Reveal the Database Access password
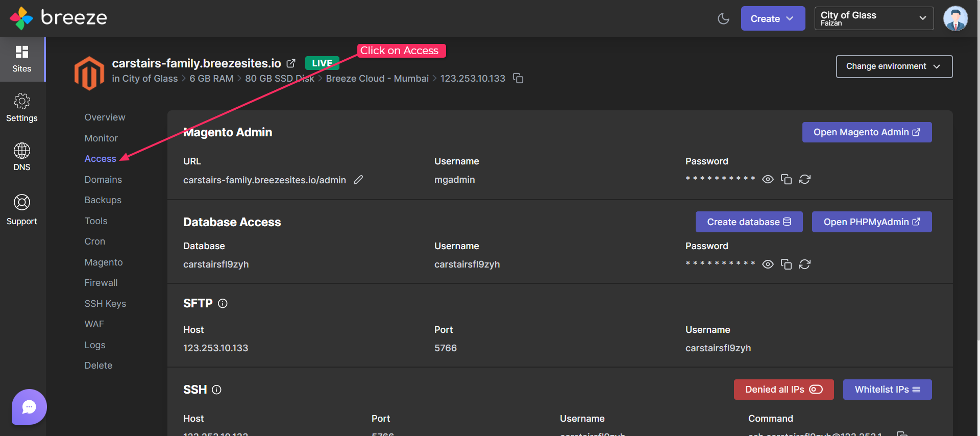 (x=768, y=264)
